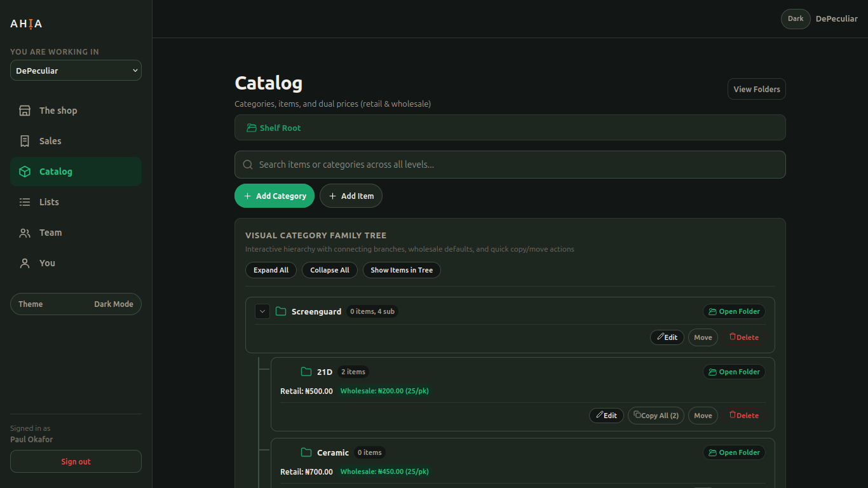Delete the Screenguard category

743,337
